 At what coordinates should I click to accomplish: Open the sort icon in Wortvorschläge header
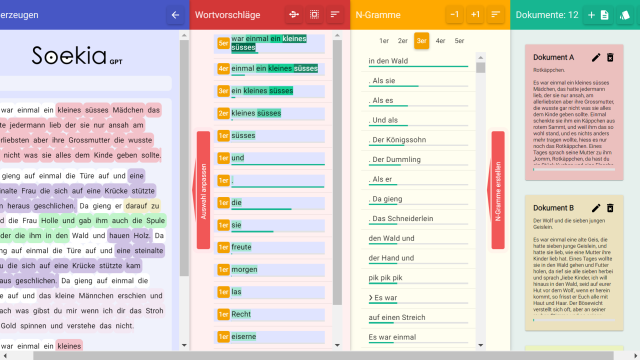[335, 15]
